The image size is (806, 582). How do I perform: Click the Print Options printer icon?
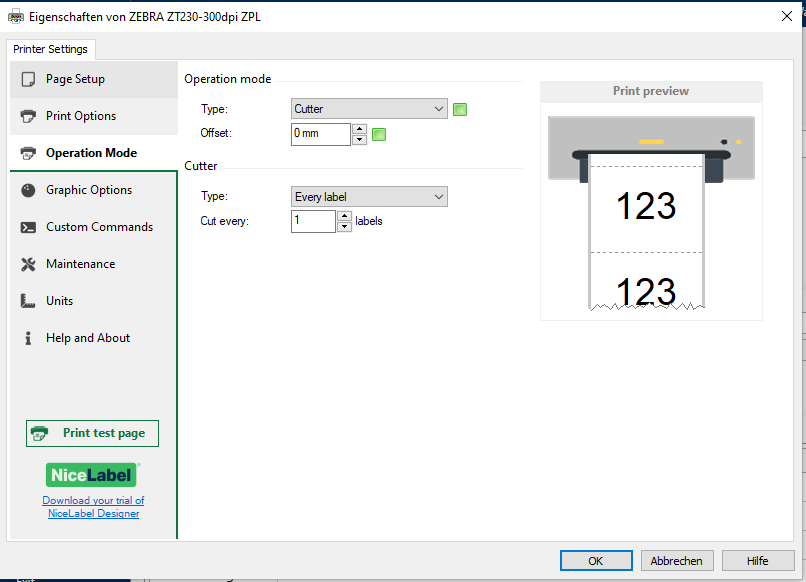(x=28, y=116)
